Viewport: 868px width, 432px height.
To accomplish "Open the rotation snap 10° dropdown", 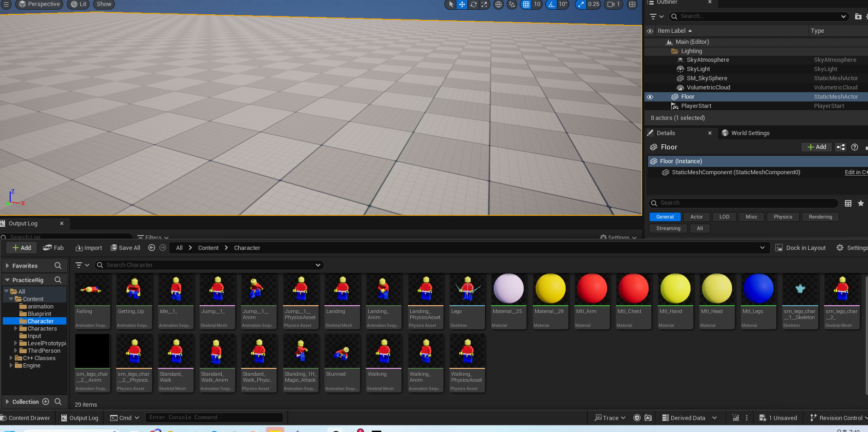I will 563,4.
